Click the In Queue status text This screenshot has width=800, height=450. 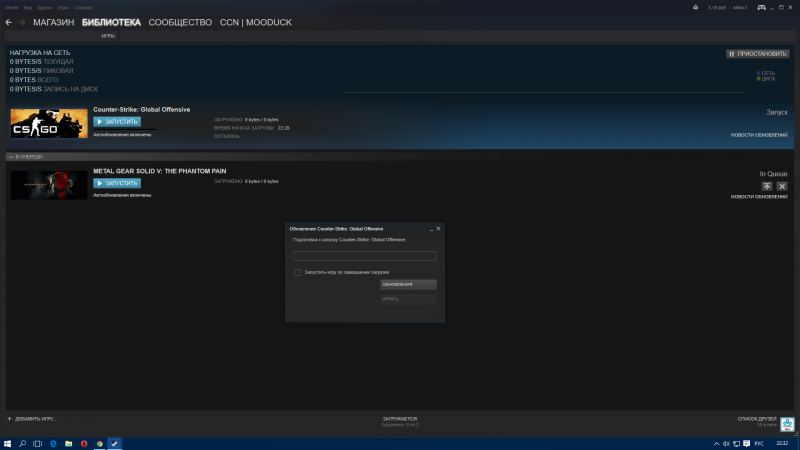pos(773,174)
